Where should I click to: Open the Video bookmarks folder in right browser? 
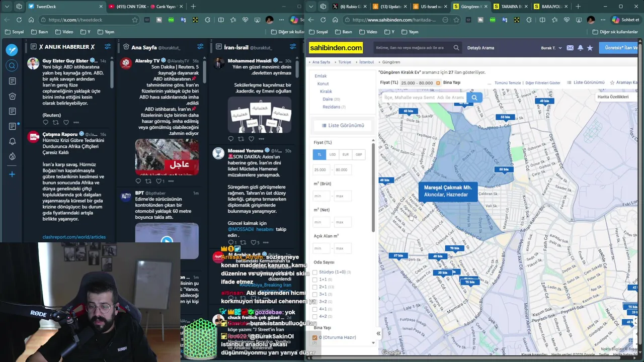pos(368,32)
